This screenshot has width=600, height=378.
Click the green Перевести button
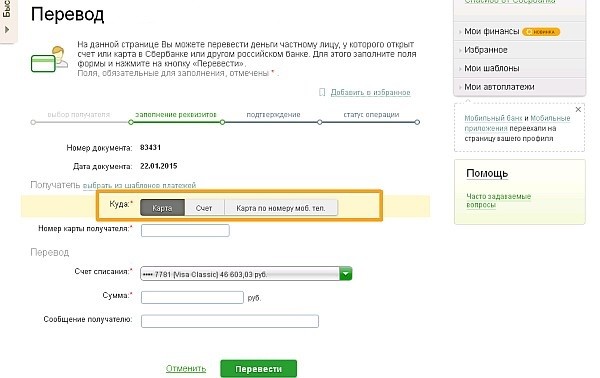click(x=258, y=369)
